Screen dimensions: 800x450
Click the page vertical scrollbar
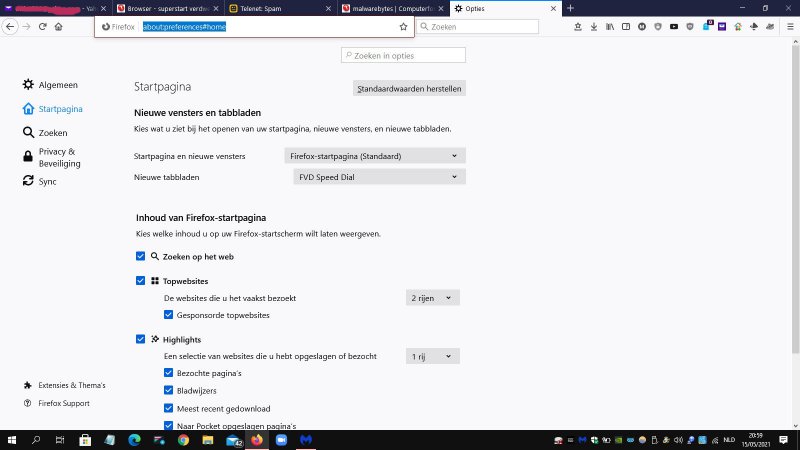[795, 199]
